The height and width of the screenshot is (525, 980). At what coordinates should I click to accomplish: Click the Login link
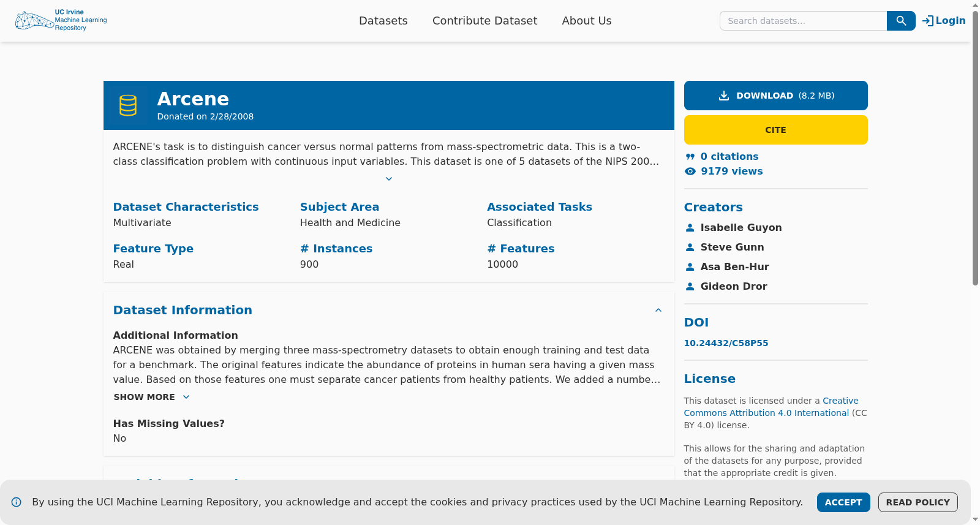(x=944, y=21)
